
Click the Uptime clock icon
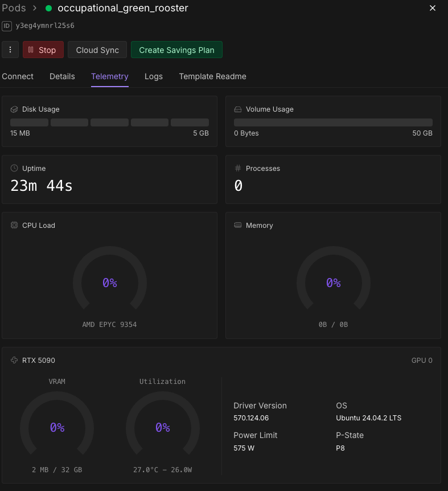click(14, 168)
